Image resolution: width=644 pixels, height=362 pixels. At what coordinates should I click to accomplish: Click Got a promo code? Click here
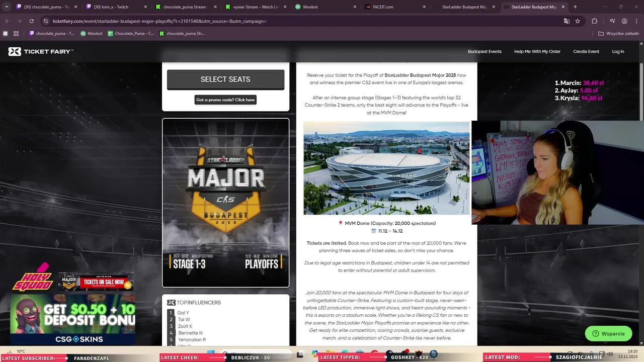[x=225, y=100]
